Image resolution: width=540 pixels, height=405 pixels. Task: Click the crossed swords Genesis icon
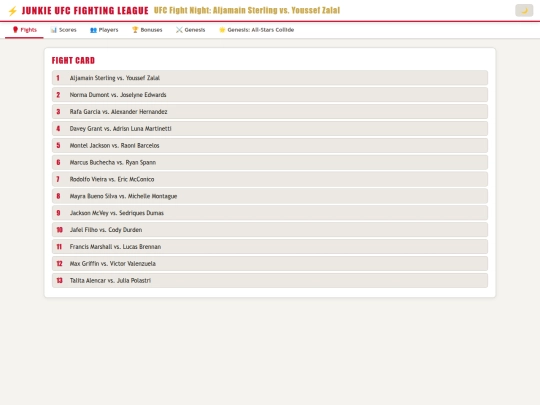click(x=179, y=30)
